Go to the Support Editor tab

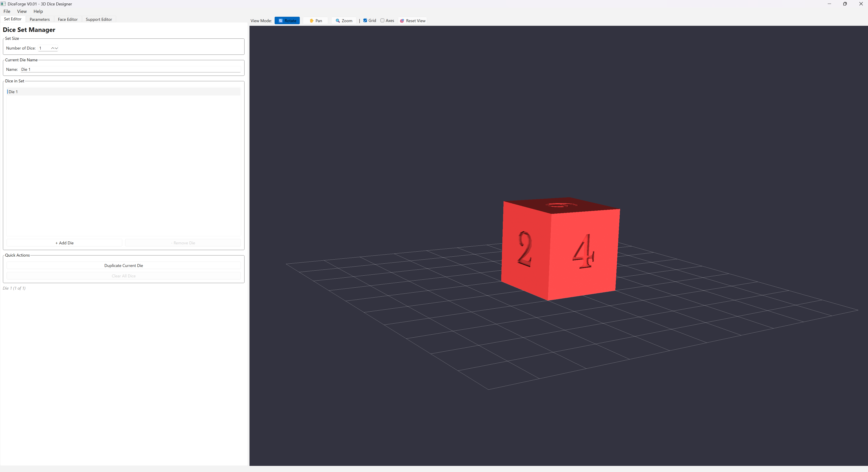98,19
